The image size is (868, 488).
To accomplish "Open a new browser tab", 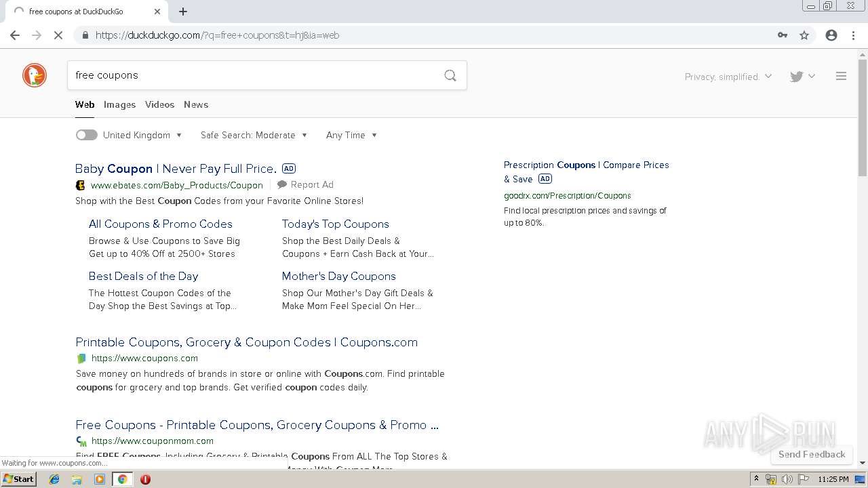I will coord(183,12).
